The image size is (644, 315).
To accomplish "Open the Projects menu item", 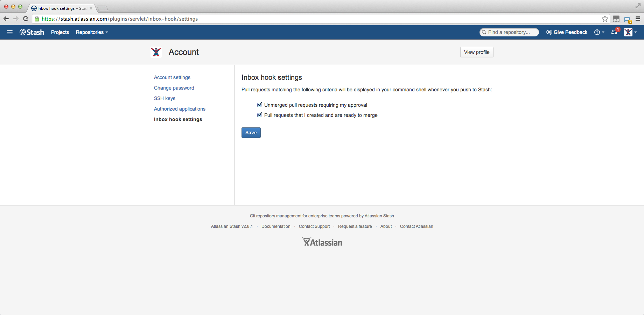I will 60,32.
